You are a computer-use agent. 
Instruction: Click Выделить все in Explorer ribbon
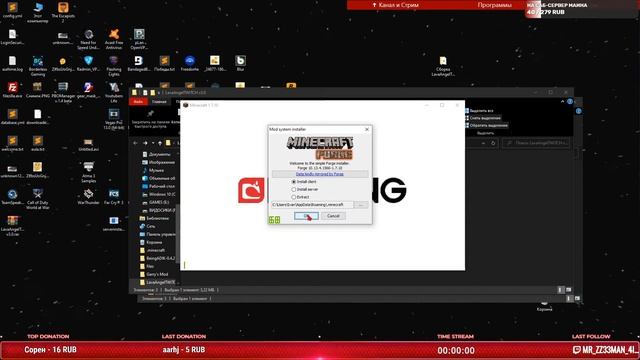[x=479, y=111]
